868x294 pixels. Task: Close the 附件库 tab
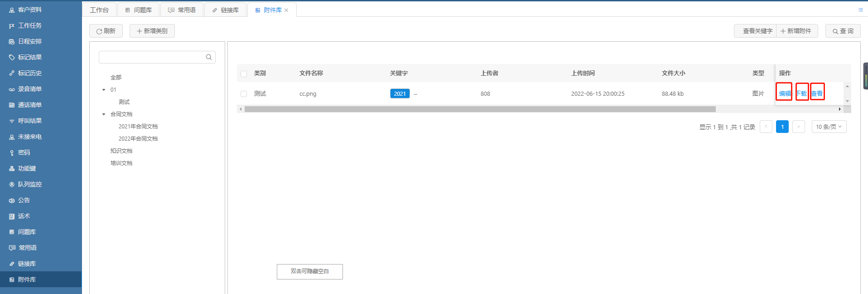(286, 10)
